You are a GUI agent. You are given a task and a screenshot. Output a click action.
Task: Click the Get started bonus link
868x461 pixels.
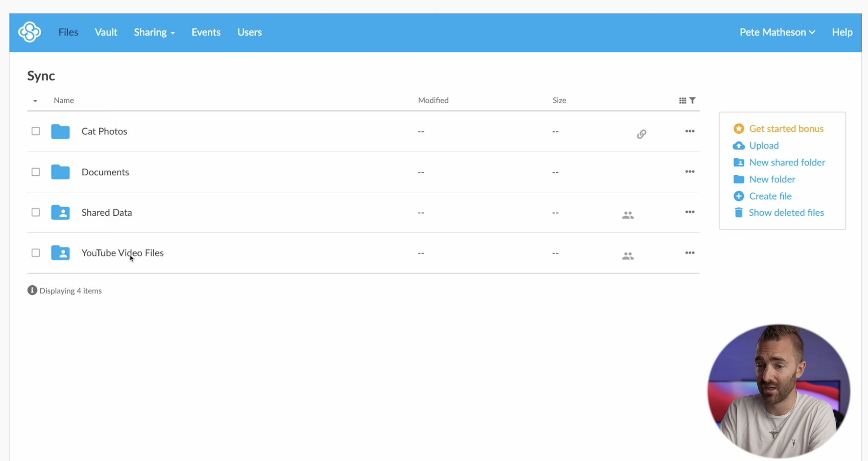(786, 128)
